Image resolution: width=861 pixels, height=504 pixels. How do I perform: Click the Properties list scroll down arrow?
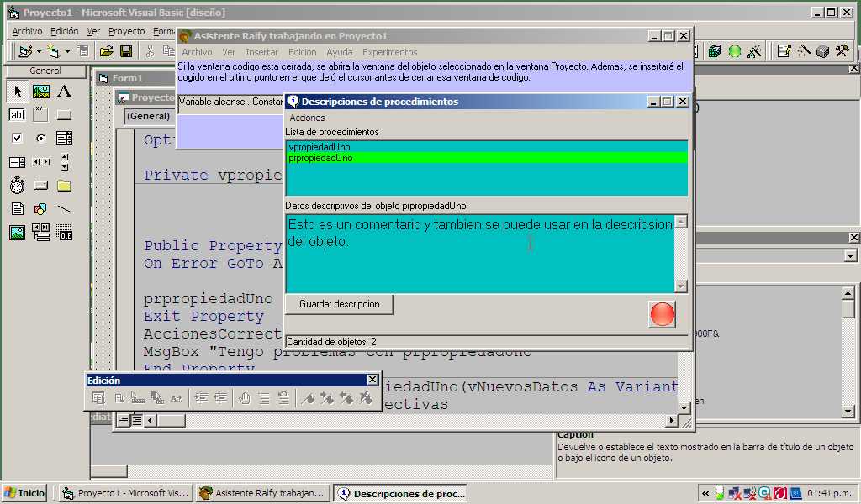848,411
